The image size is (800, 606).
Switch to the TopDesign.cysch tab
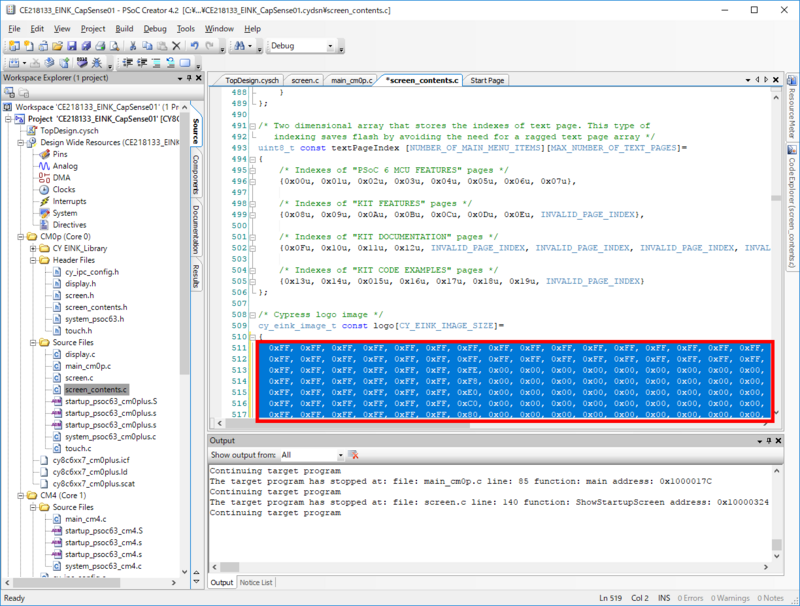coord(252,81)
